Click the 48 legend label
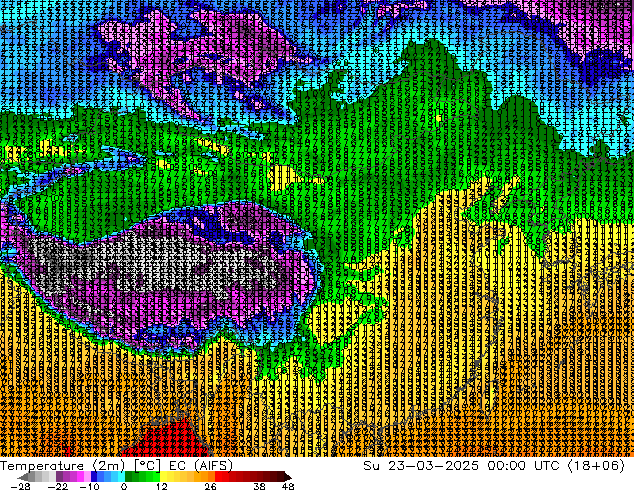This screenshot has width=634, height=490. [288, 486]
